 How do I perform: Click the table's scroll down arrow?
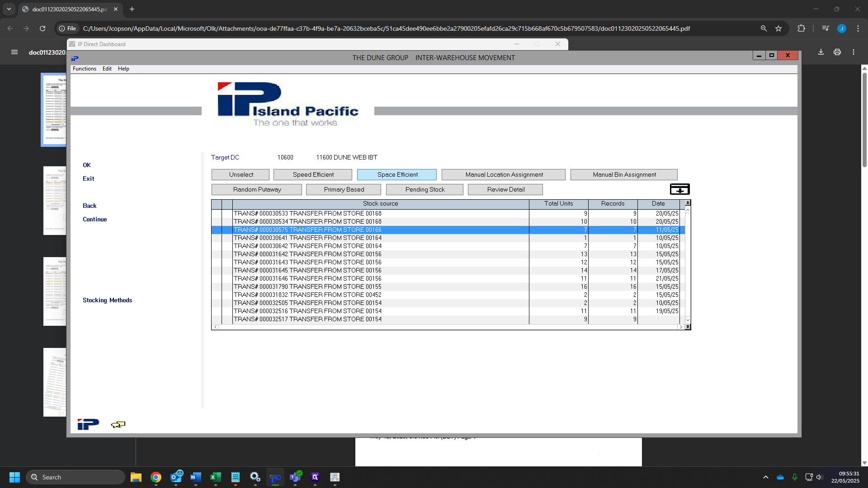tap(688, 320)
